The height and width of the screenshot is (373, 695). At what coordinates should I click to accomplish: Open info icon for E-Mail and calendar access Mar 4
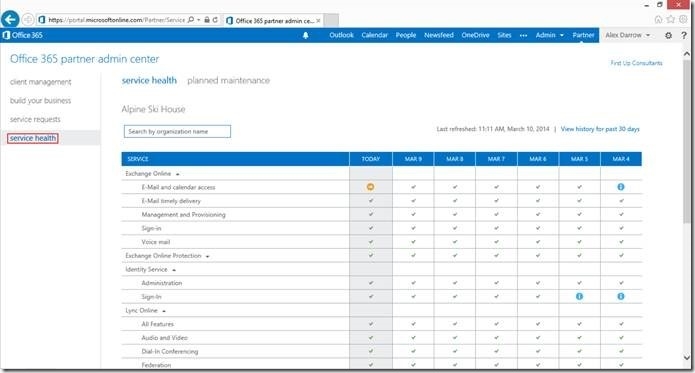pos(621,187)
